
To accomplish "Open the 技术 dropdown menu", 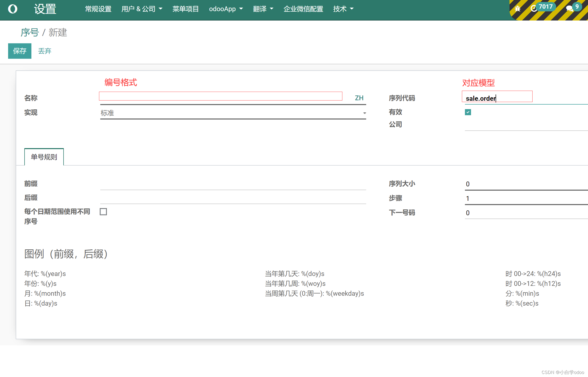I will 343,9.
